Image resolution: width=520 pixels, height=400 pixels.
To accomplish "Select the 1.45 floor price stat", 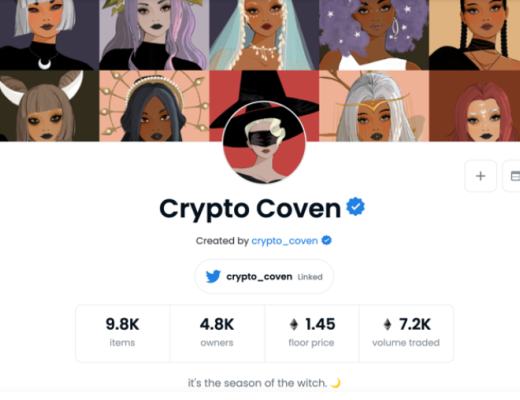I will [312, 333].
